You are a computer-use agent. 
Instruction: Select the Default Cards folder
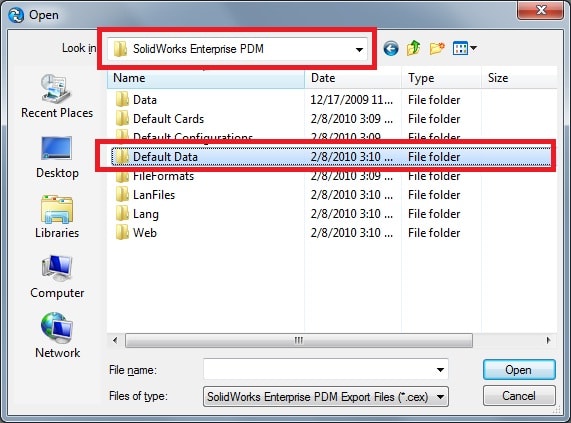(168, 119)
